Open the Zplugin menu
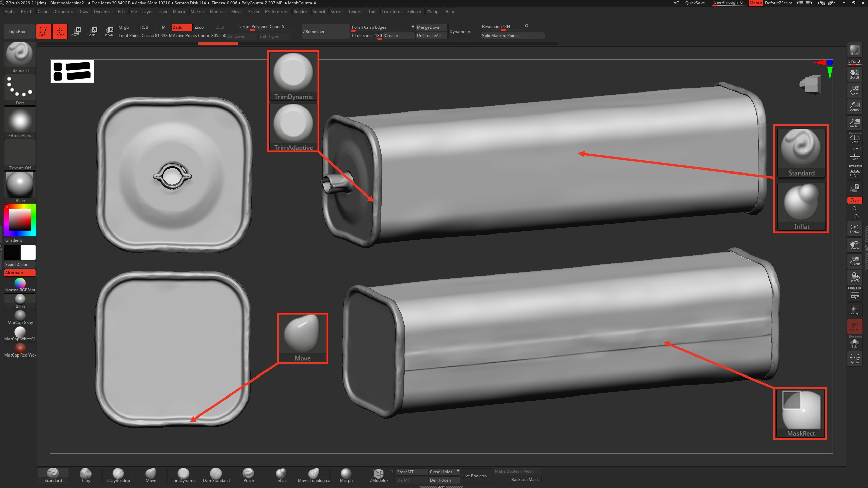The height and width of the screenshot is (488, 868). (414, 12)
